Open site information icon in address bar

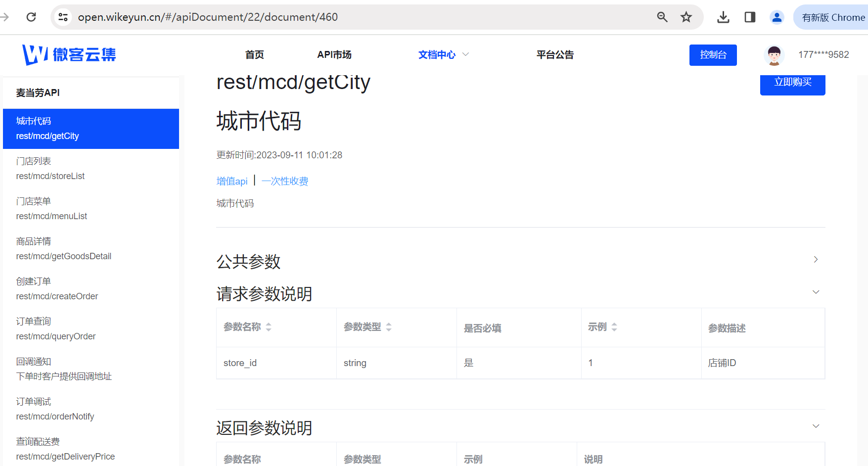(63, 17)
